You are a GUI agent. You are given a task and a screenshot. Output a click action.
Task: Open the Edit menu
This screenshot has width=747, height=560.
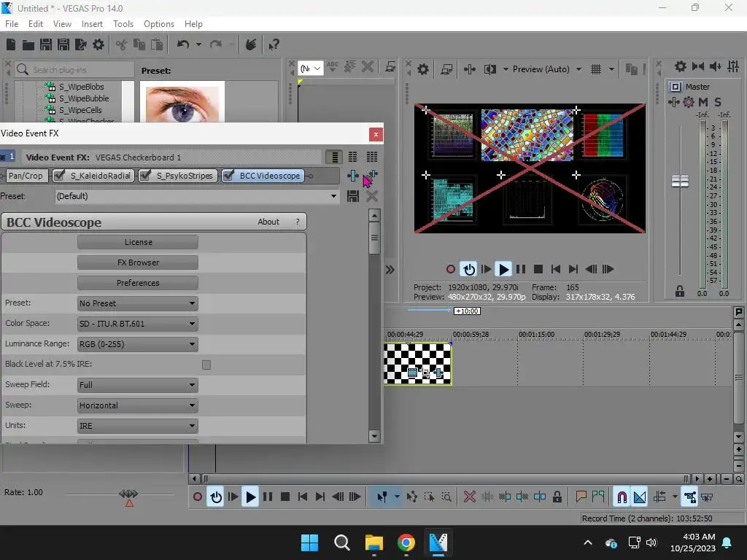click(x=36, y=24)
